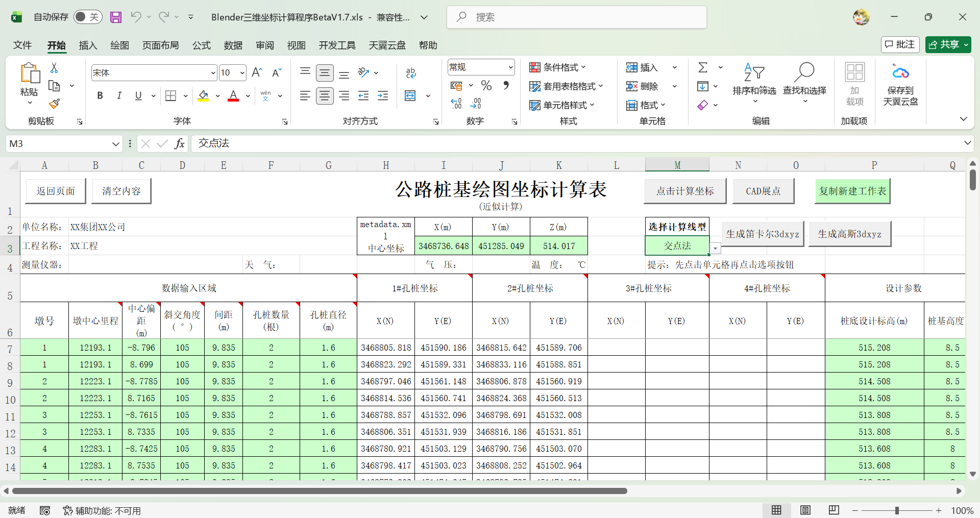Viewport: 980px width, 518px height.
Task: Open the 数据 ribbon tab
Action: [233, 45]
